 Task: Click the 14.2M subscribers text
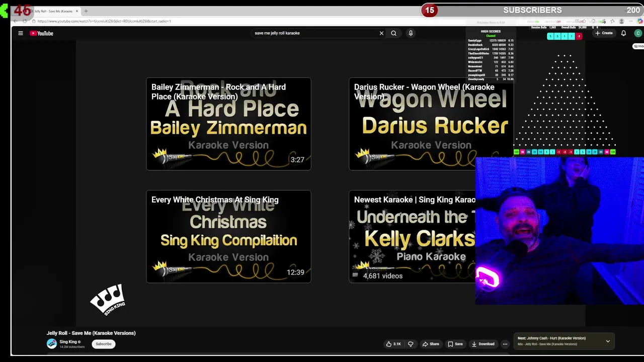point(72,347)
